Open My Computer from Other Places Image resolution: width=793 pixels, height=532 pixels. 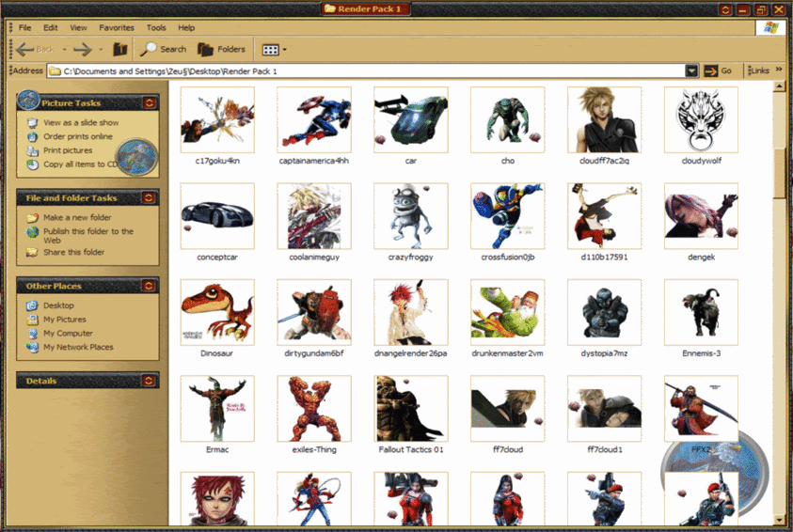[68, 333]
